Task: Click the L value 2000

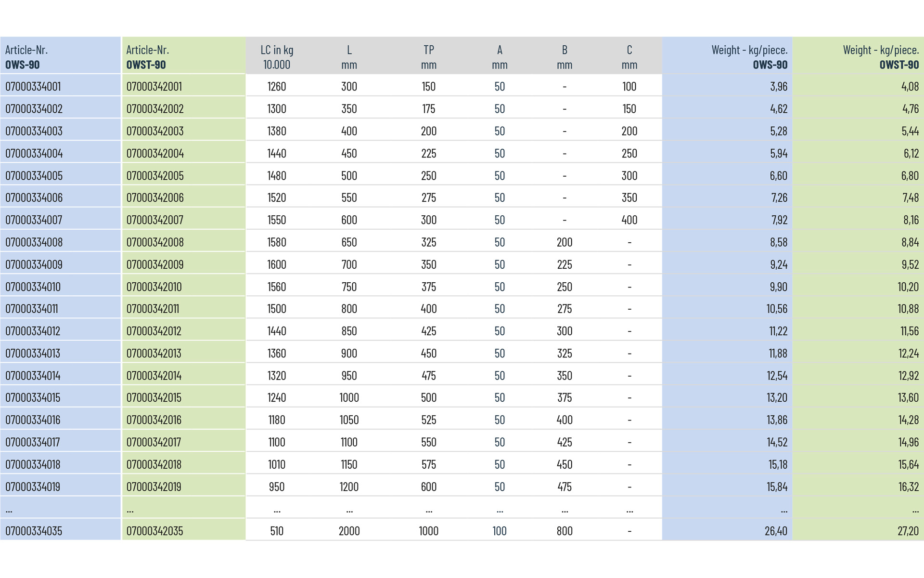Action: click(349, 531)
